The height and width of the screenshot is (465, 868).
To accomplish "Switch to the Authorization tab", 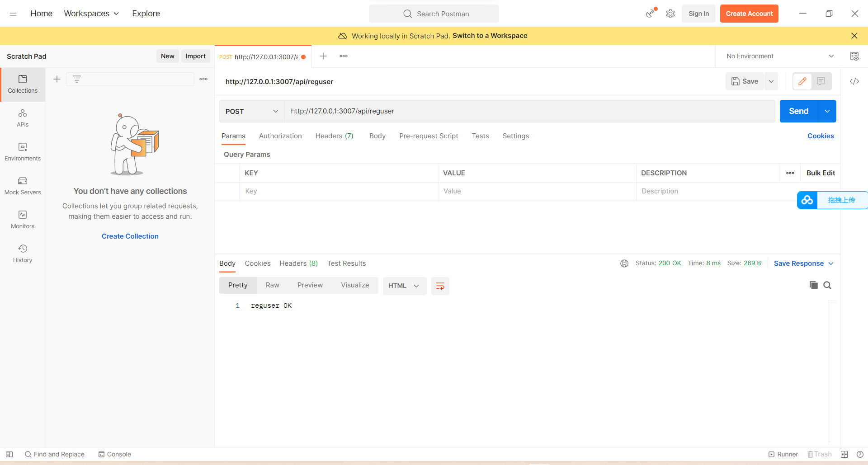I will click(x=280, y=136).
